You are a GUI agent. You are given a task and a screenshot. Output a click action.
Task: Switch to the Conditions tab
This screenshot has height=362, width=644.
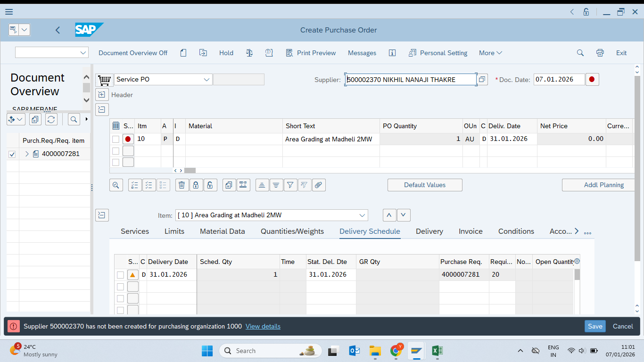point(516,231)
